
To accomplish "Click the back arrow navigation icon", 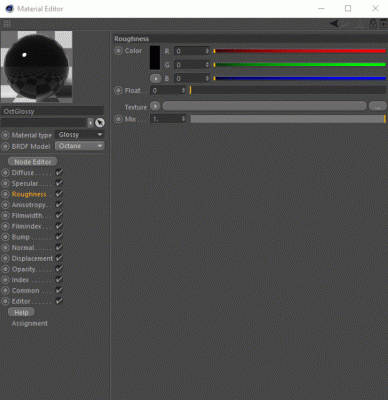I will click(334, 24).
